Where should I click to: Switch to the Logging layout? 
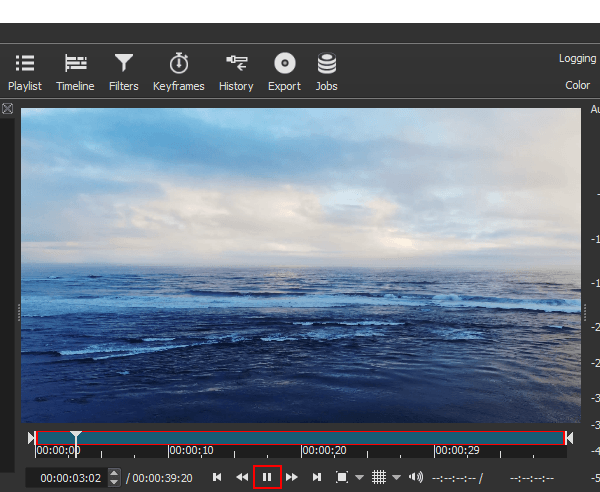tap(577, 59)
